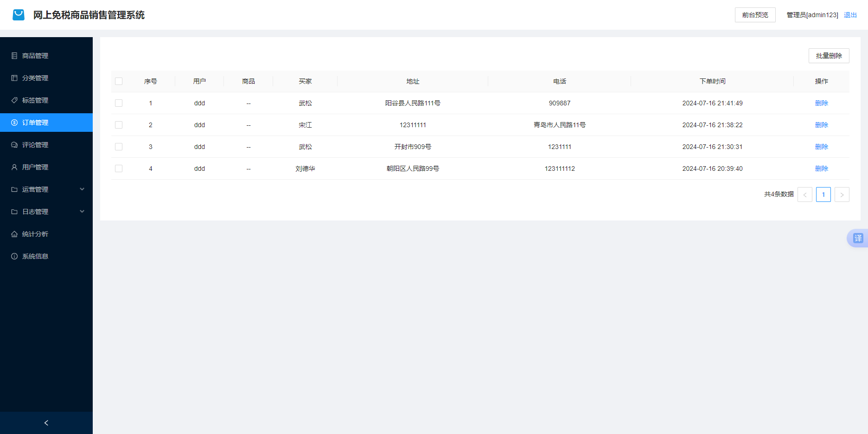Collapse the sidebar with bottom arrow
The image size is (868, 434).
46,423
